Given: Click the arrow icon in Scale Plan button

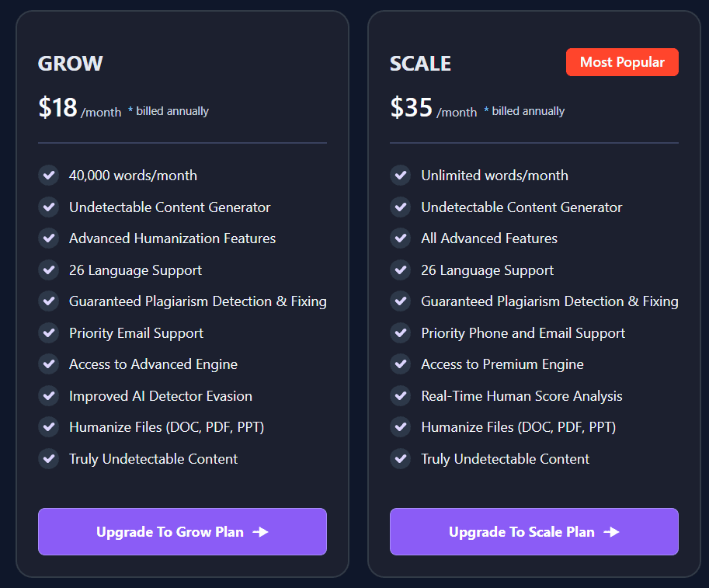Looking at the screenshot, I should (612, 532).
